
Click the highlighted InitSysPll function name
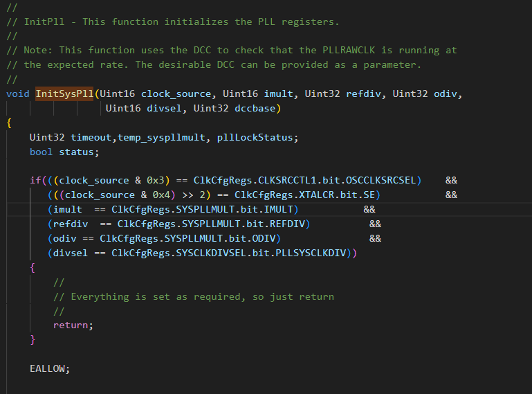tap(64, 93)
